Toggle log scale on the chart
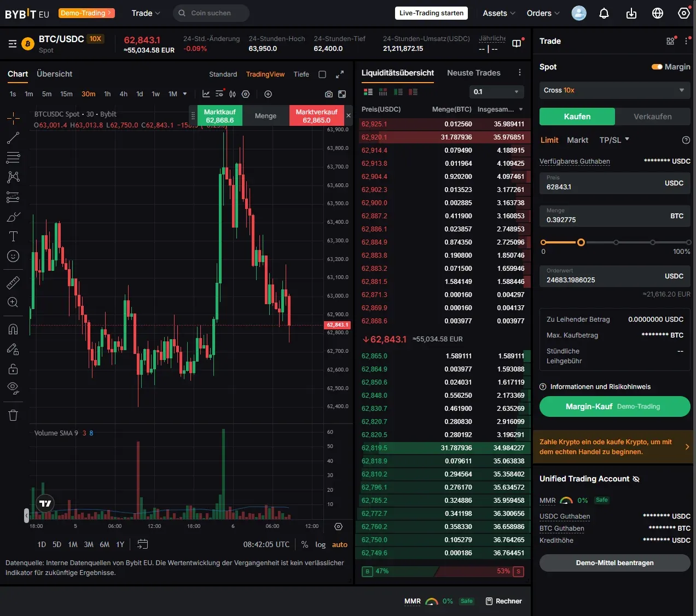The image size is (696, 616). 321,544
